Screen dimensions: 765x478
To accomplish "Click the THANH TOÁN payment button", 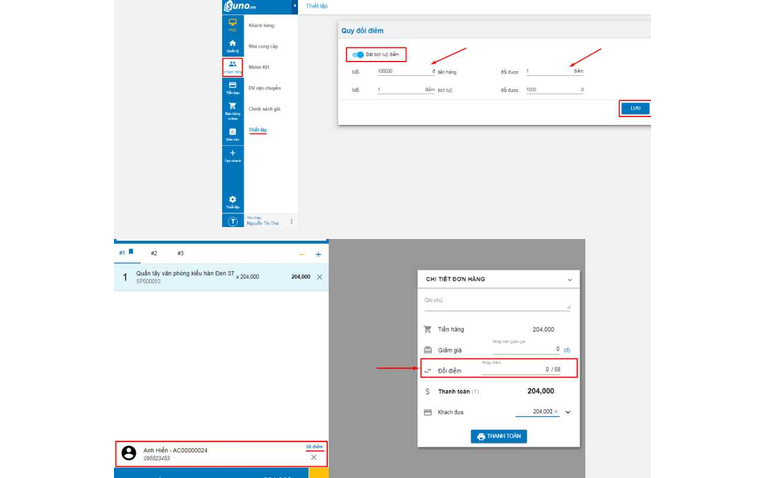I will coord(499,436).
